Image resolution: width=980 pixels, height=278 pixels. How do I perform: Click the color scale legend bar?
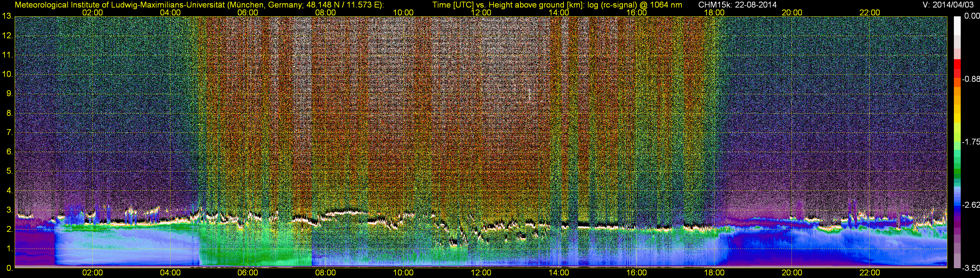[x=957, y=142]
